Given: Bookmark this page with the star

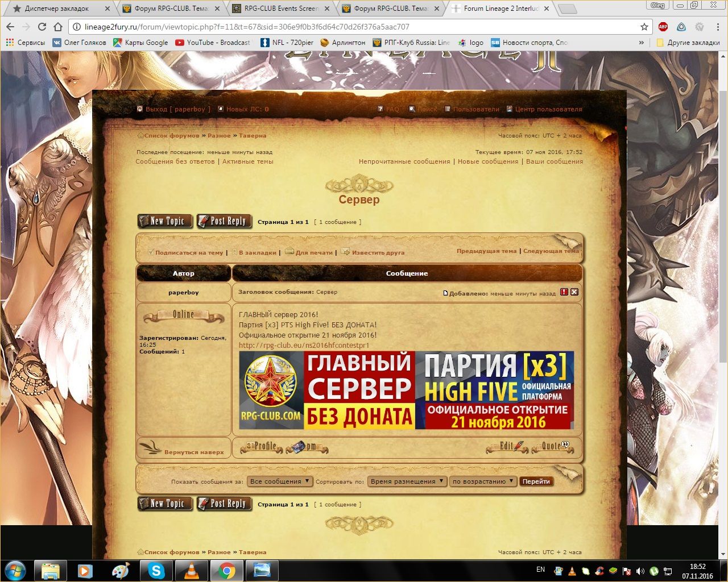Looking at the screenshot, I should point(644,27).
